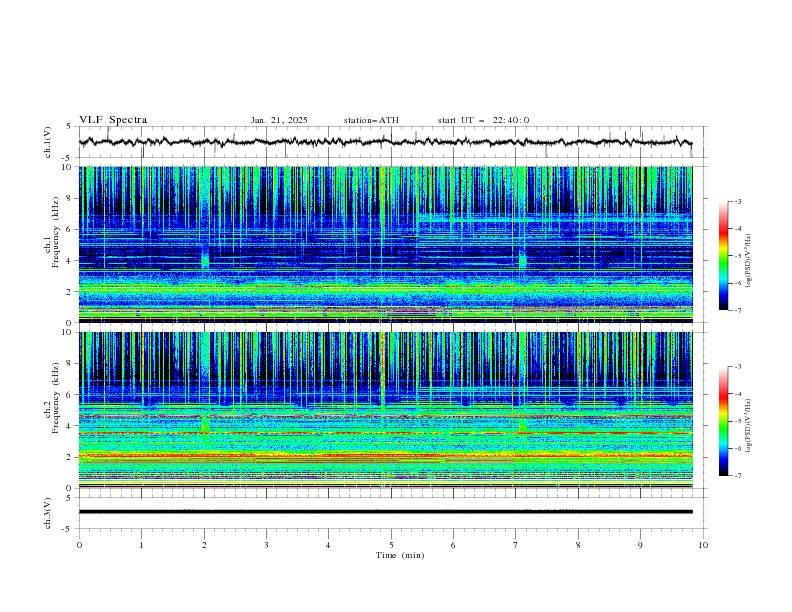The image size is (792, 612).
Task: Click the "5" tick on ch.1(V) axis
Action: click(69, 127)
